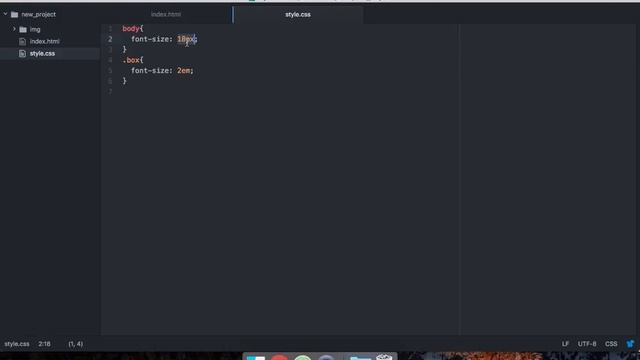640x360 pixels.
Task: Click line number 7 in gutter
Action: point(110,91)
